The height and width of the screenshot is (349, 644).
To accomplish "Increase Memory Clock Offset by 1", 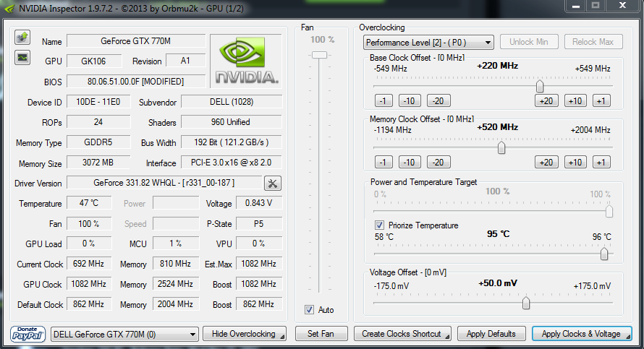I will [x=601, y=163].
